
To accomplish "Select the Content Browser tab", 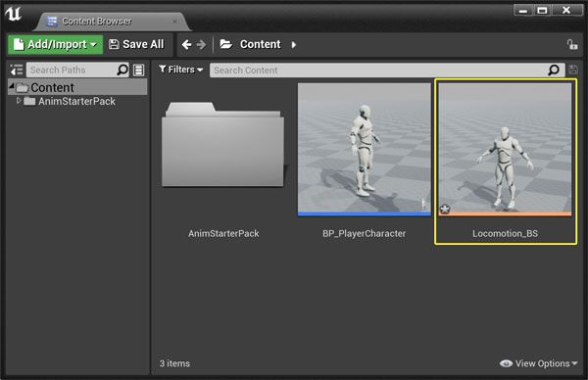I will (x=97, y=22).
